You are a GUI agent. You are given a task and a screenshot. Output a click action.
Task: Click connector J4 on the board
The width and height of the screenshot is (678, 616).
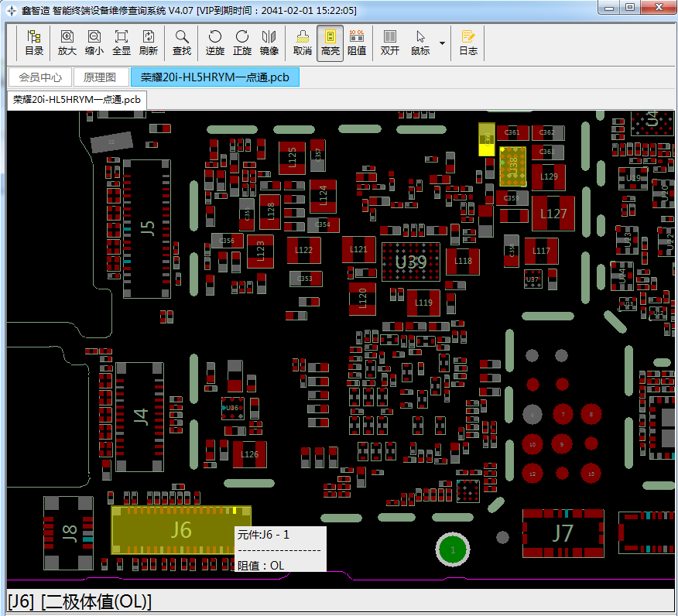[140, 417]
